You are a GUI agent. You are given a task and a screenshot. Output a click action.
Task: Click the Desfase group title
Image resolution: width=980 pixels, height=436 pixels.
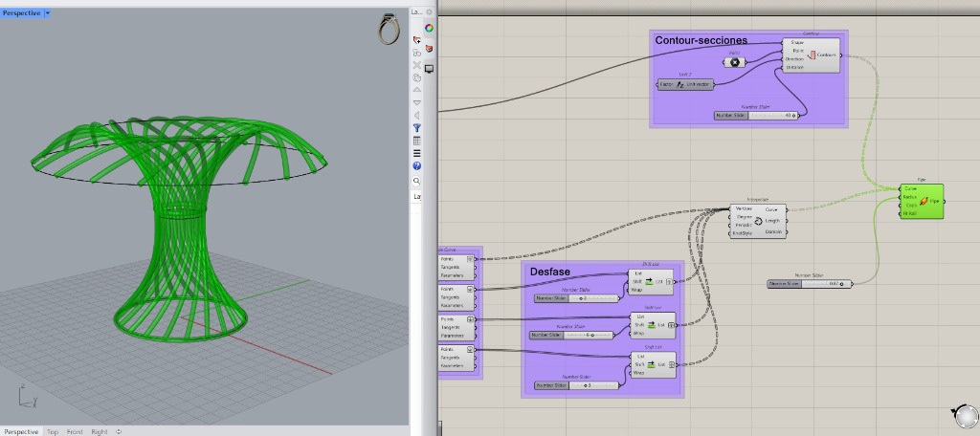tap(548, 272)
